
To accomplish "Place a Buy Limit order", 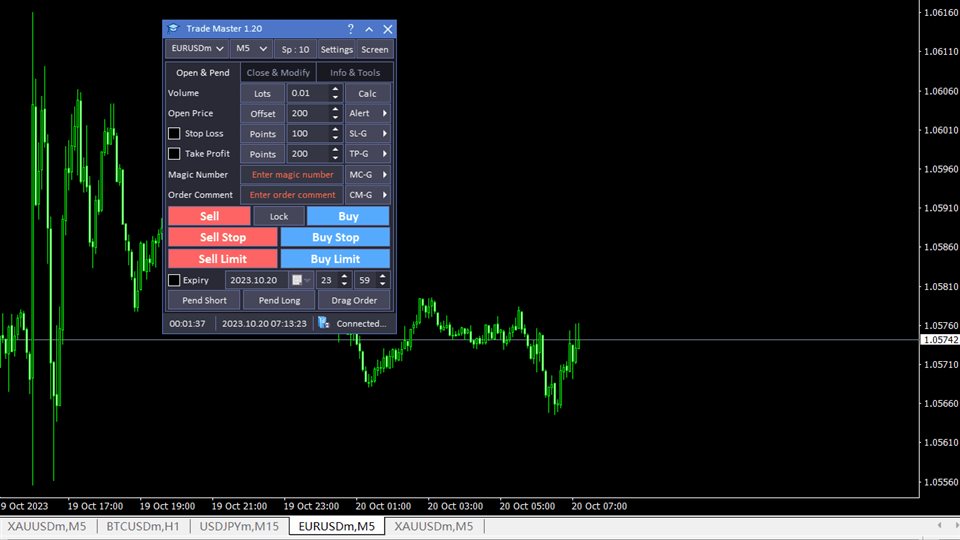I will (x=335, y=259).
